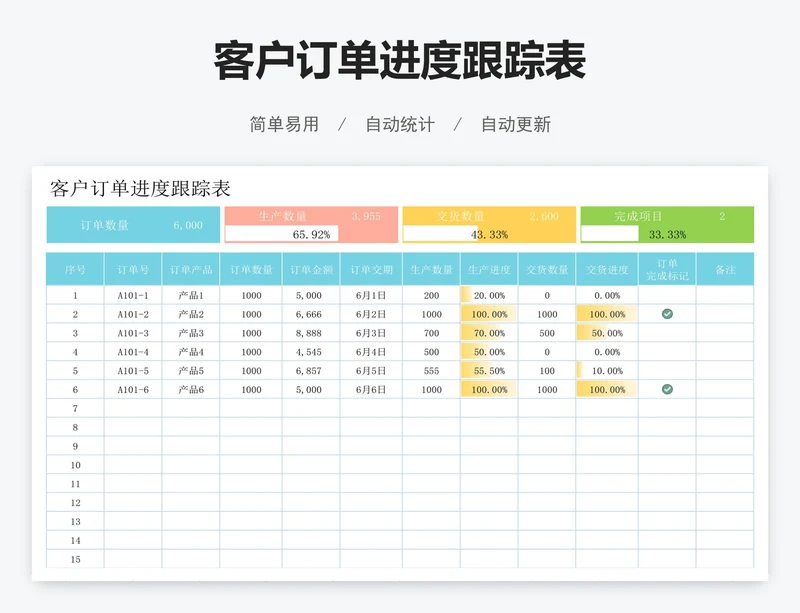Select the 33.33% completed projects progress bar
The width and height of the screenshot is (800, 613).
tap(610, 234)
